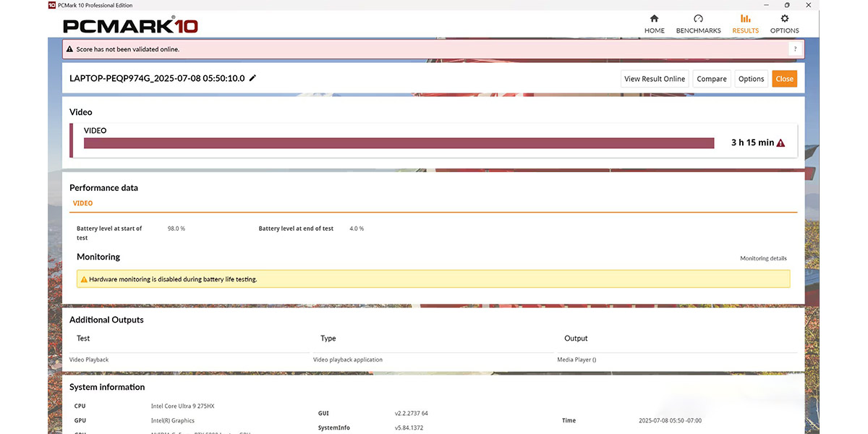The image size is (868, 434).
Task: Click the result name LAPTOP-PEQP974G_2025-07-08
Action: (x=157, y=78)
